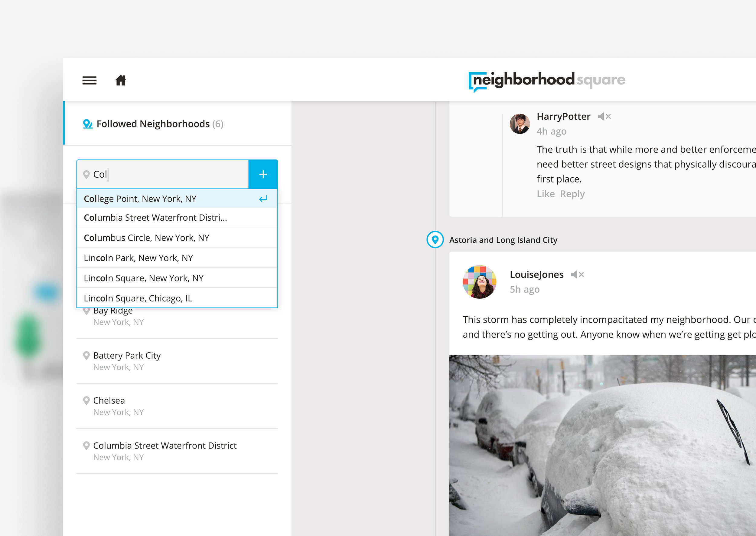
Task: Click HarryPotter's avatar picture
Action: click(x=520, y=124)
